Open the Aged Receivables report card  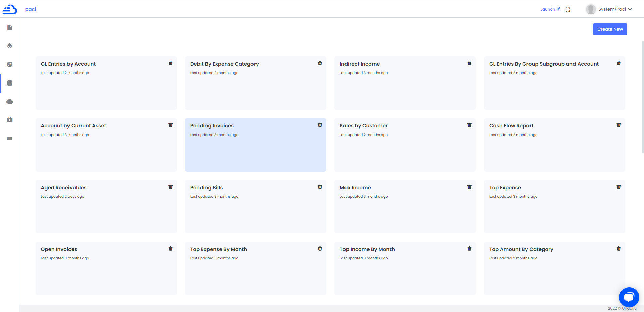coord(106,206)
